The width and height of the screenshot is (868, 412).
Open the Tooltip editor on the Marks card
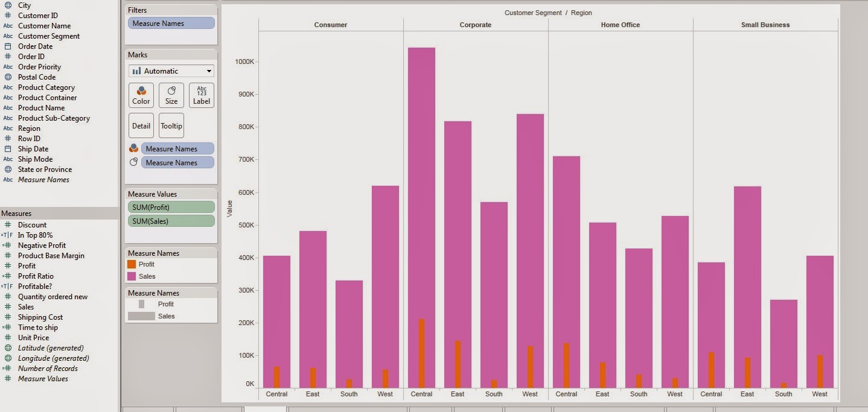click(x=171, y=125)
